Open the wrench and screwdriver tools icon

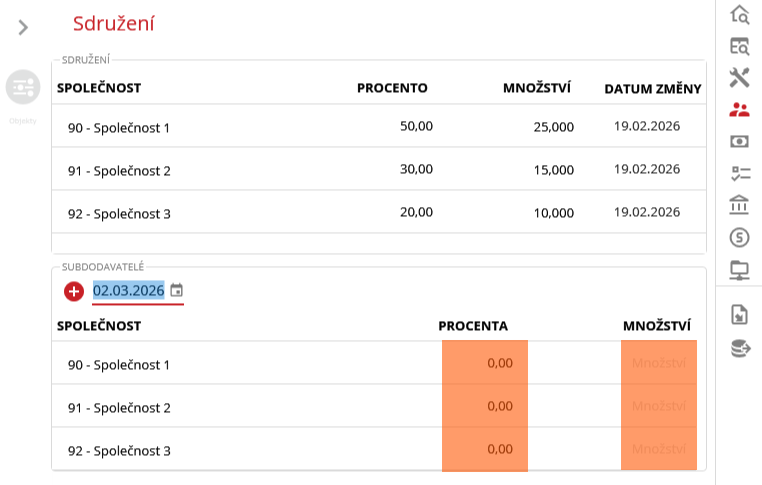pos(739,77)
